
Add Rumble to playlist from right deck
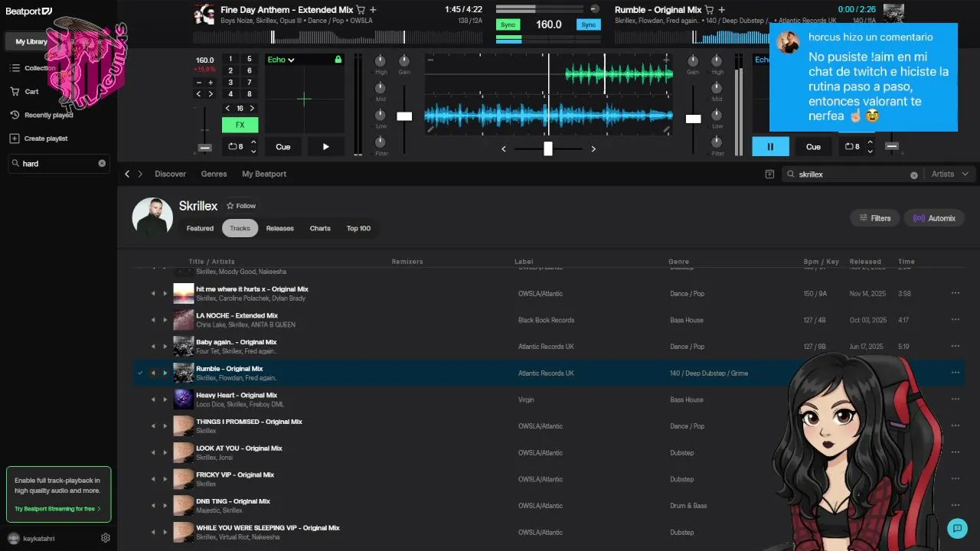point(721,10)
